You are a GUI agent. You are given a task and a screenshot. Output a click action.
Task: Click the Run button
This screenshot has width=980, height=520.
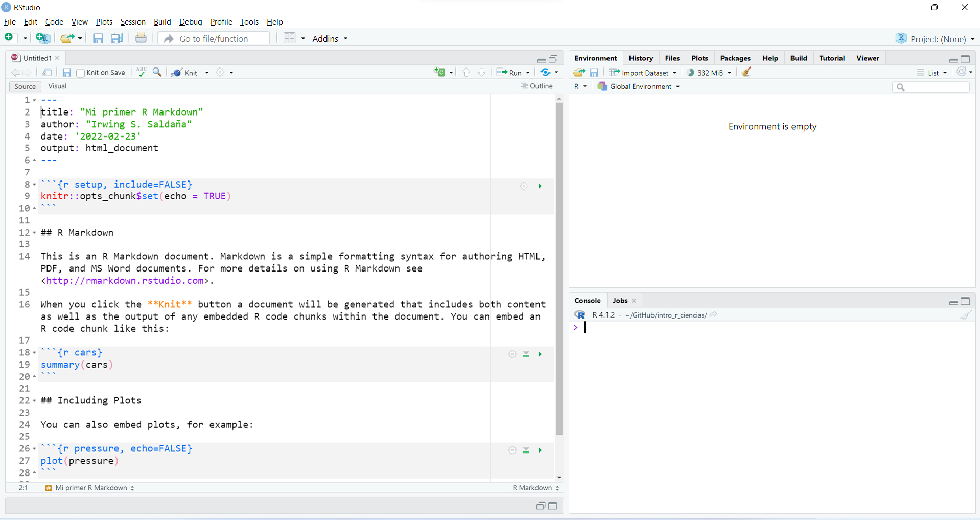click(x=509, y=73)
